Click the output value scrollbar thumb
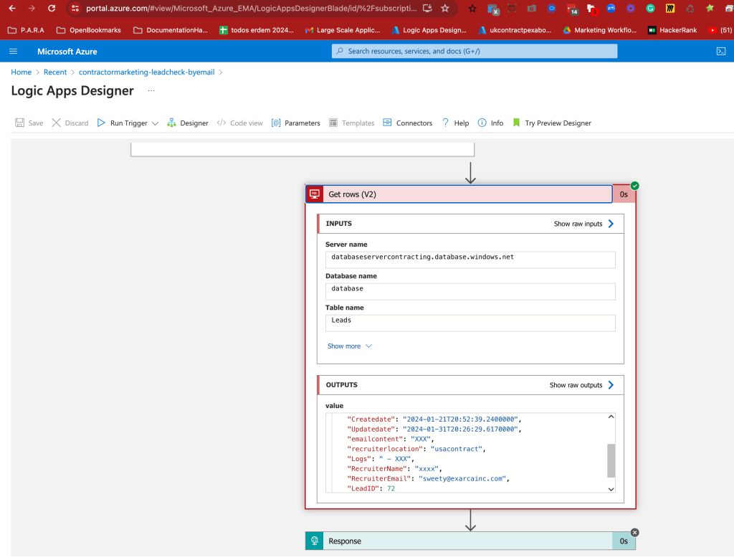 (x=611, y=460)
